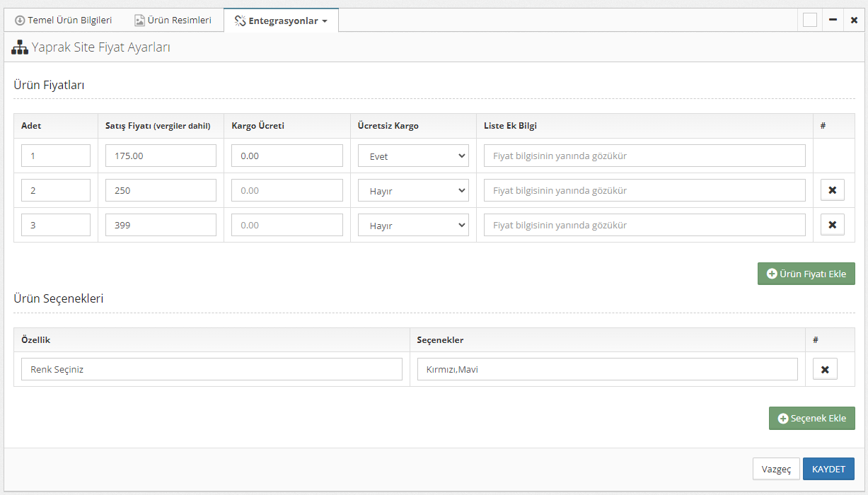Viewport: 868px width, 495px height.
Task: Focus the Seçenekler field with Kırmızı,Mavi
Action: (x=607, y=369)
